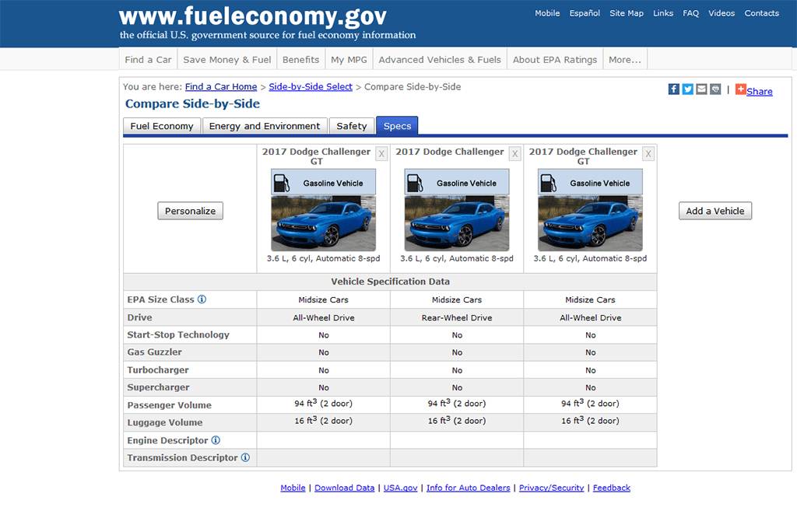
Task: Open Find a Car menu
Action: click(x=148, y=59)
